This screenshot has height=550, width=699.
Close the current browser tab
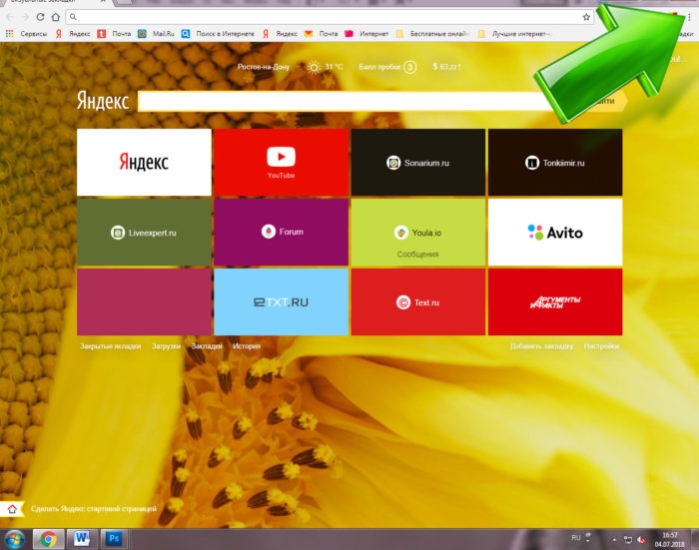pyautogui.click(x=103, y=2)
